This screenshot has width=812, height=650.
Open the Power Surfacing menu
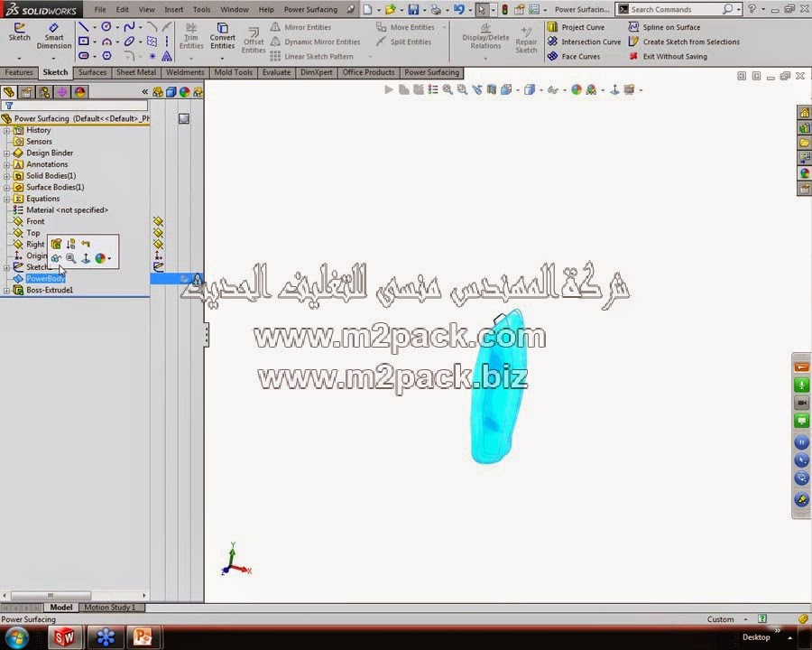click(310, 9)
